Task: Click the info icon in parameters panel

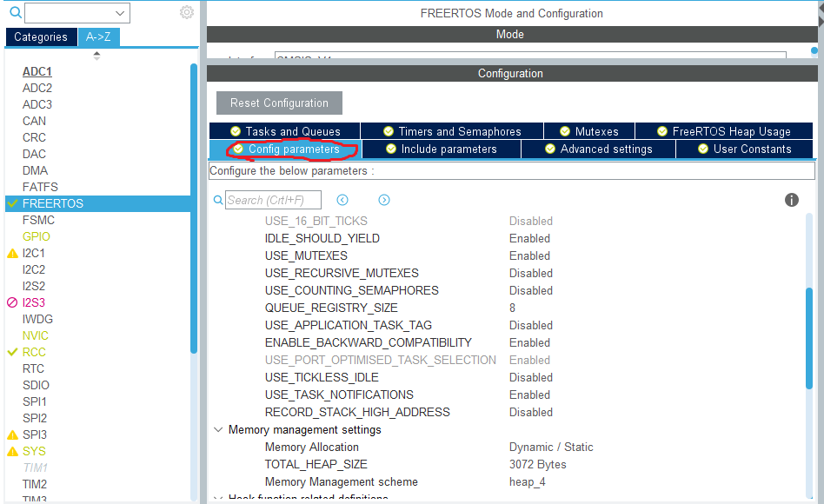Action: pos(792,200)
